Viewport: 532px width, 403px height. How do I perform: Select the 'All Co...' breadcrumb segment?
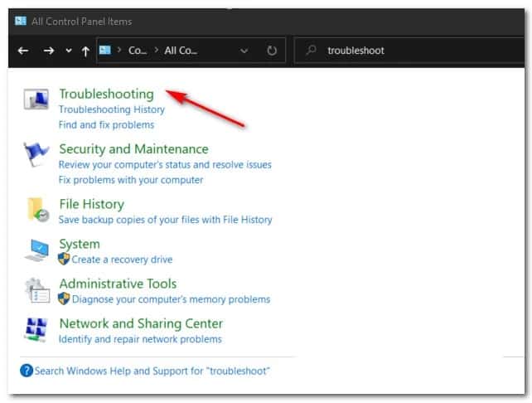point(181,51)
